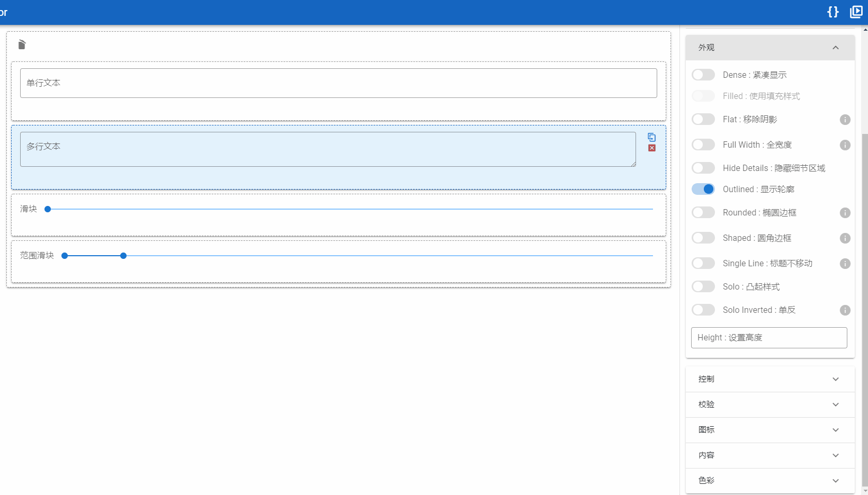Copy the multi-line text component
The height and width of the screenshot is (495, 868).
(x=652, y=137)
